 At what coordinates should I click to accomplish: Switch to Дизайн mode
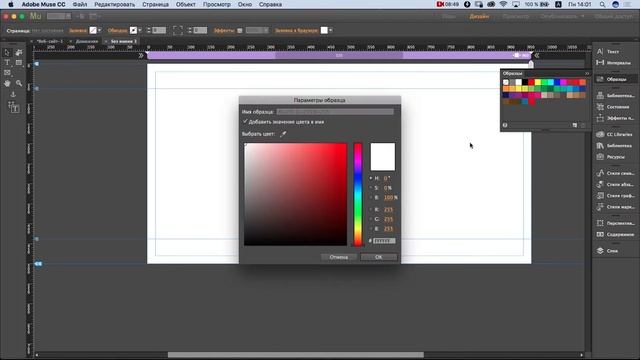click(x=479, y=16)
